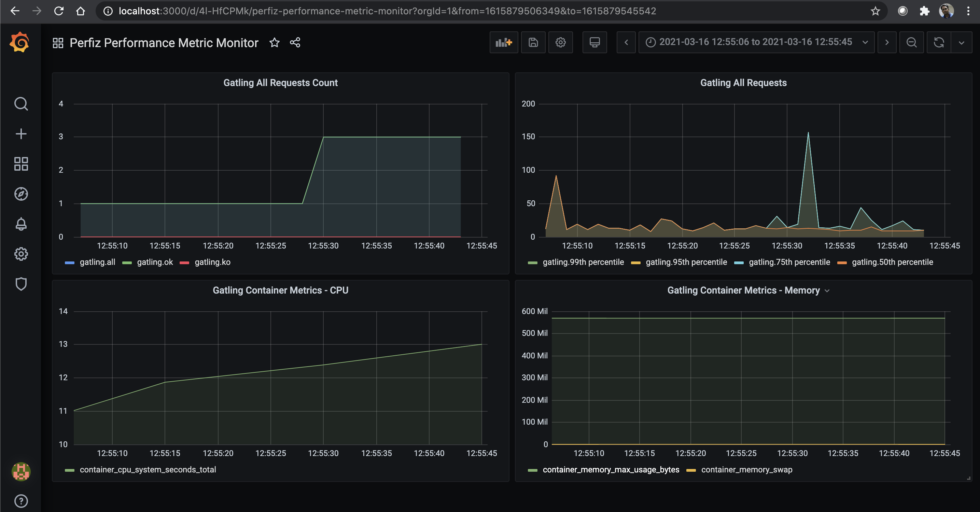Shift time range backward
Screen dimensions: 980x512
point(626,42)
